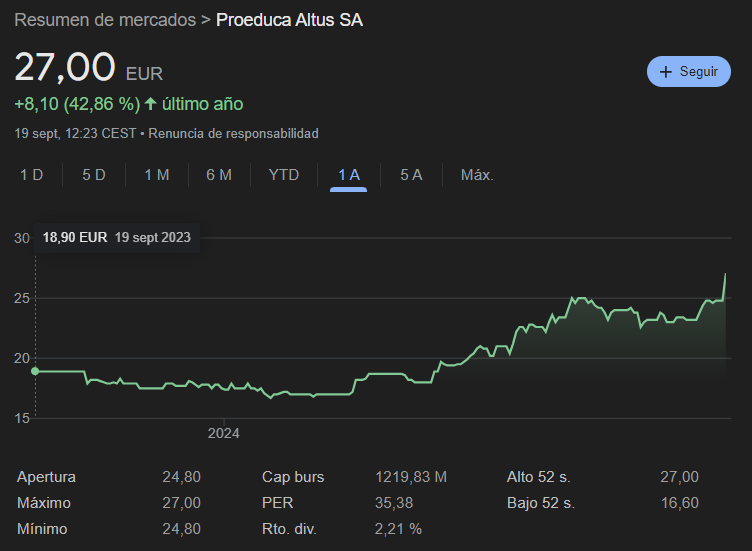Click the Cap burs value 1219,83 M
This screenshot has height=551, width=752.
(x=411, y=477)
